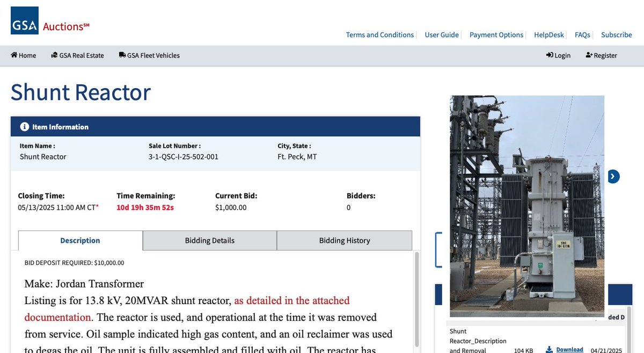
Task: Open GSA Real Estate navigation item
Action: point(78,55)
